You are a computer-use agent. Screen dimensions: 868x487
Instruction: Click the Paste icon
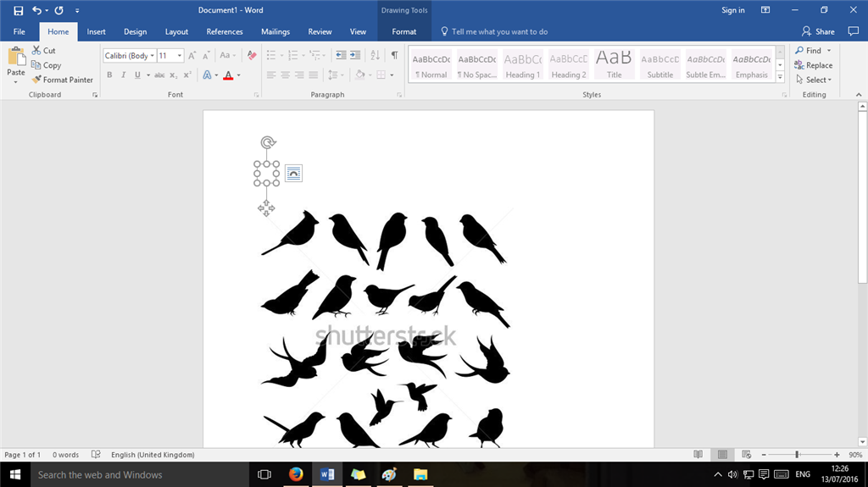point(16,57)
